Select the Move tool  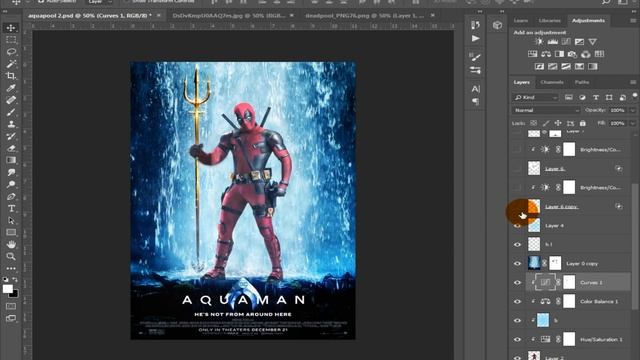click(x=11, y=28)
